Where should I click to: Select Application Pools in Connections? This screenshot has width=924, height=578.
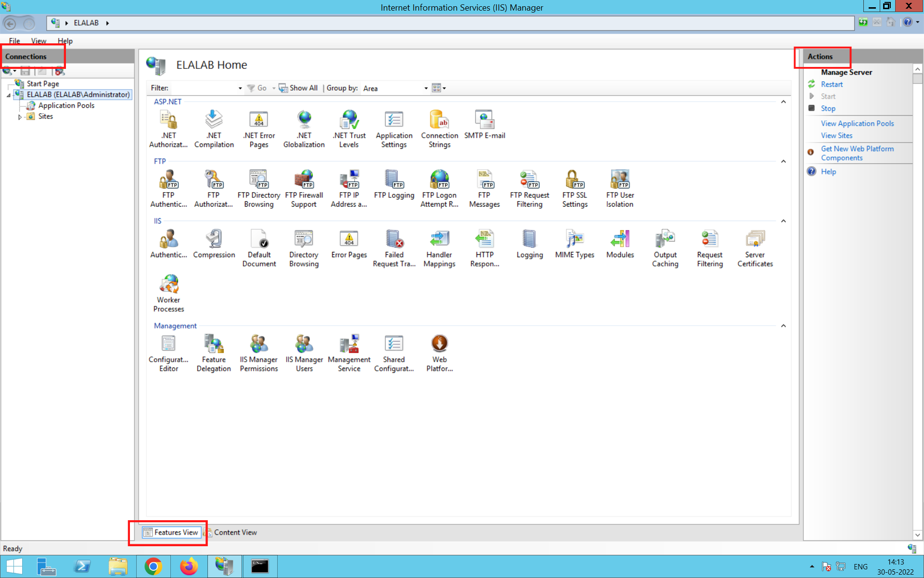(x=66, y=105)
